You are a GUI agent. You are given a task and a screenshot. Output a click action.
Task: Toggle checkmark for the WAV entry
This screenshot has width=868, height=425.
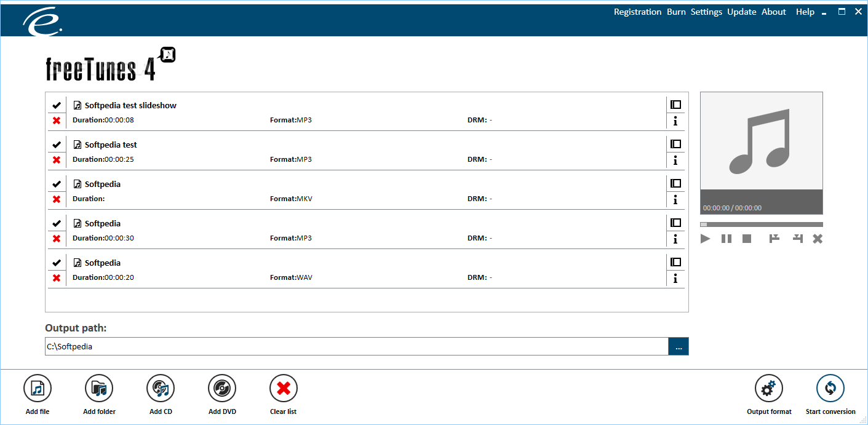click(57, 263)
